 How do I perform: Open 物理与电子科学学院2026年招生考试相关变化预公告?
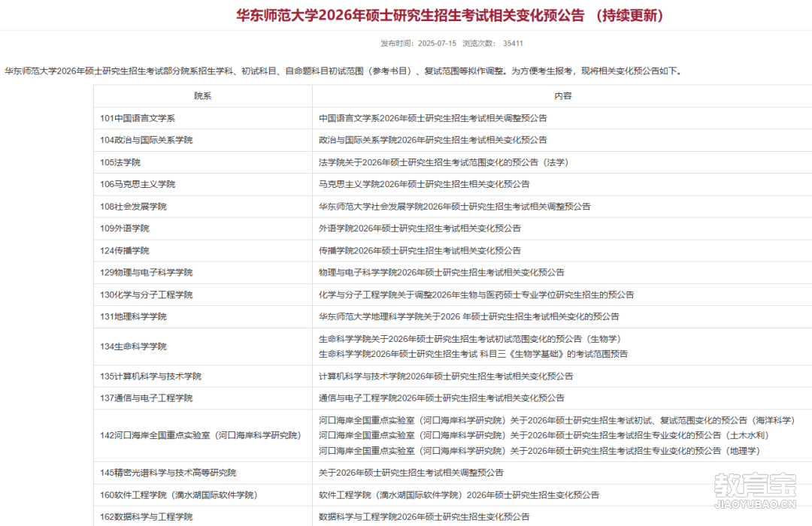click(x=441, y=272)
